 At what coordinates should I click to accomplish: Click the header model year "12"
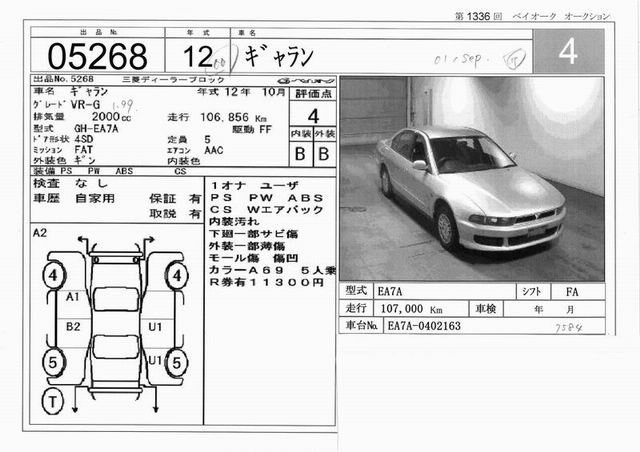coord(198,56)
